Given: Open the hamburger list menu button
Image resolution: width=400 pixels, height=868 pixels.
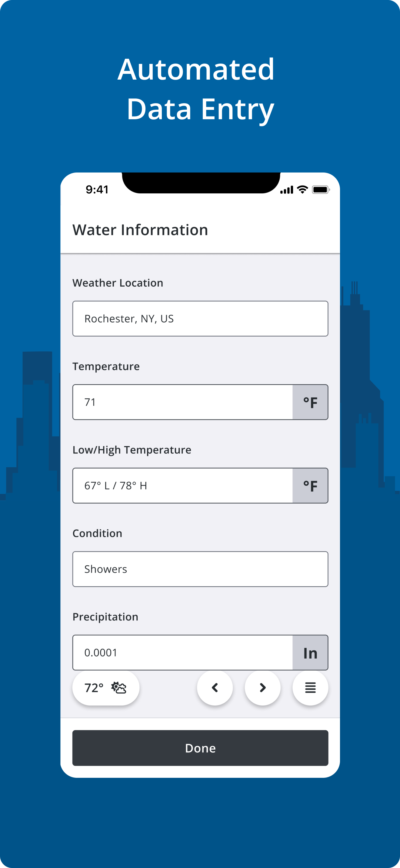Looking at the screenshot, I should pos(310,687).
